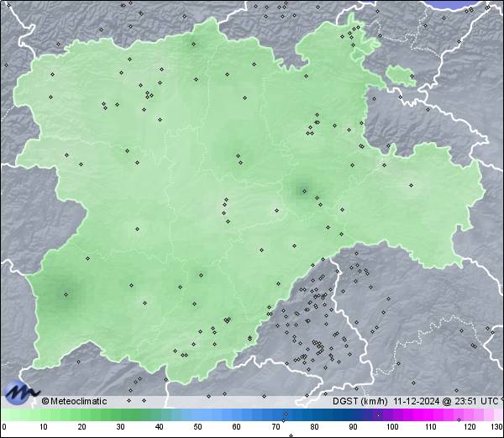Click the 90 scale label
The width and height of the screenshot is (504, 438).
[353, 427]
